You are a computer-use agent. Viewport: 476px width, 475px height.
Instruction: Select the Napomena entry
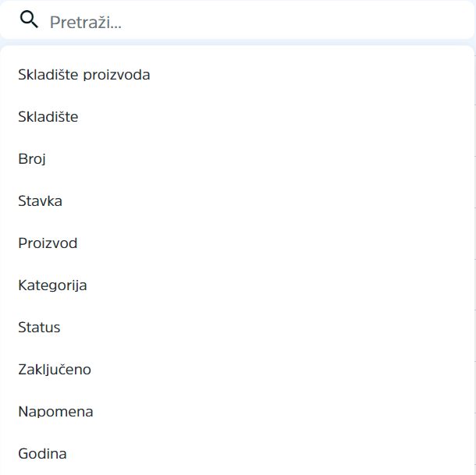pos(237,412)
